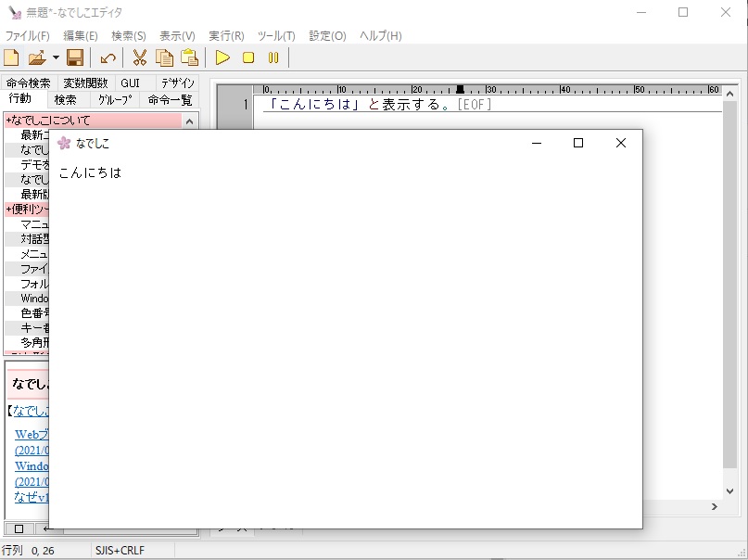The image size is (748, 560).
Task: Run the program with the play icon
Action: (222, 58)
